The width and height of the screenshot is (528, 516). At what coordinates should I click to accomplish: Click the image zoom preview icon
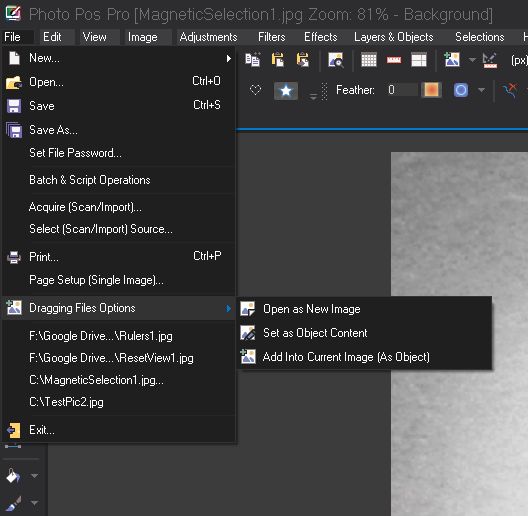[336, 60]
